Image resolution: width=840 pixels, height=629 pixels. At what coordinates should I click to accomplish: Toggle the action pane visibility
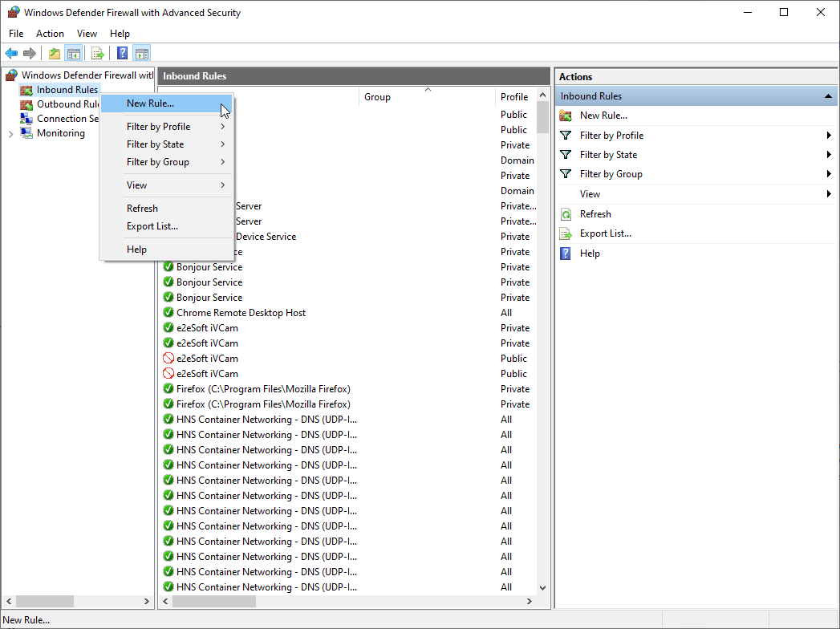click(x=141, y=53)
